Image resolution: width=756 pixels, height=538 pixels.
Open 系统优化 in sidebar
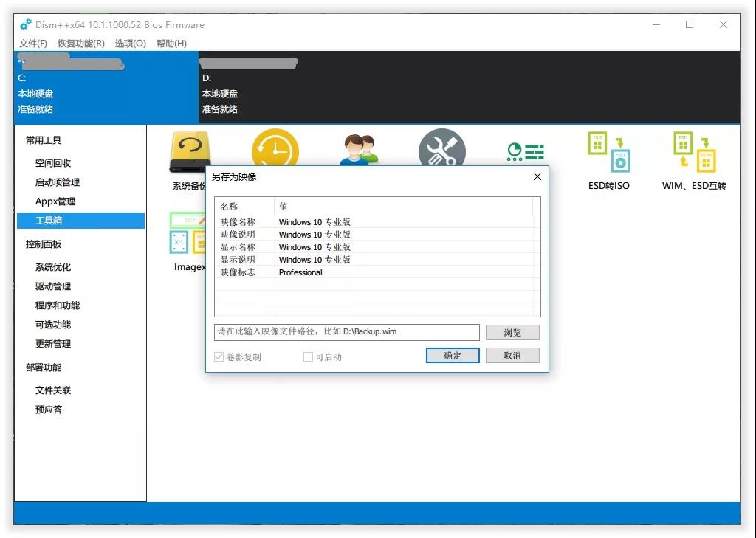53,267
